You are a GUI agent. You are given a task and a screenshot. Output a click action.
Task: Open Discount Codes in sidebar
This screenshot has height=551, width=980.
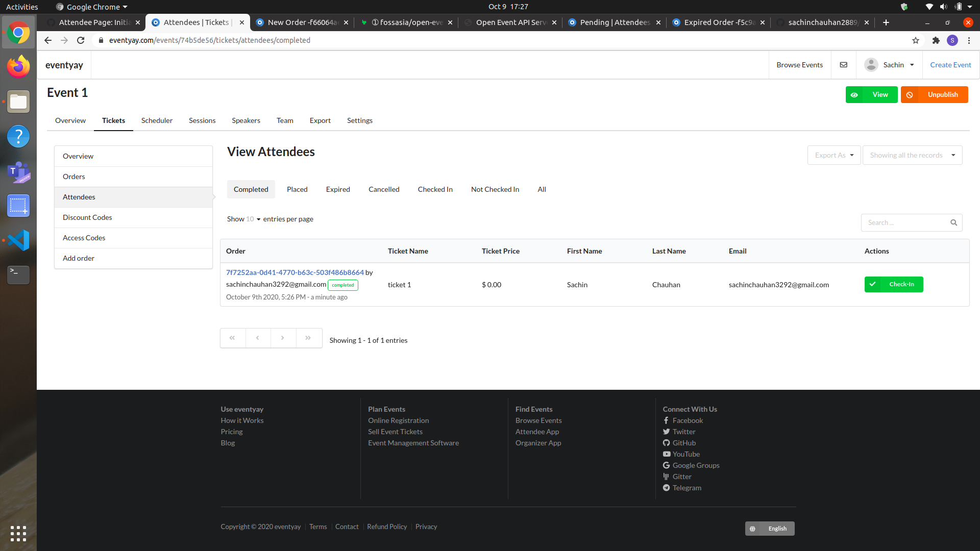[134, 217]
